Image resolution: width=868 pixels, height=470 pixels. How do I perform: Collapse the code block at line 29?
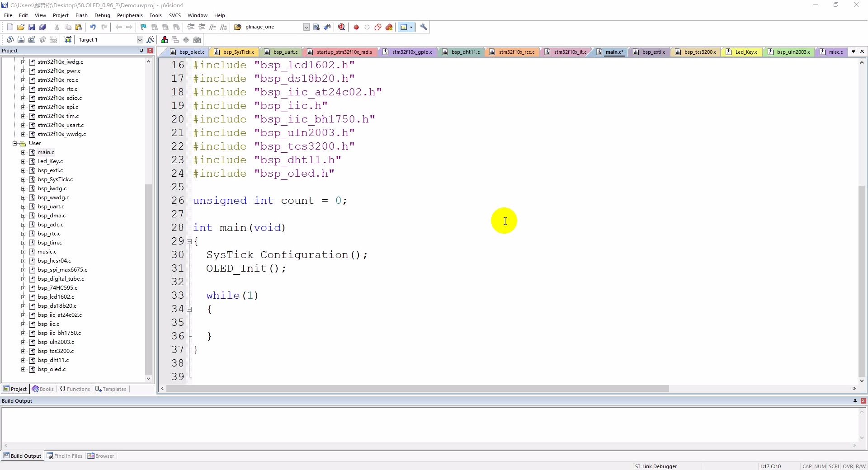pos(189,242)
